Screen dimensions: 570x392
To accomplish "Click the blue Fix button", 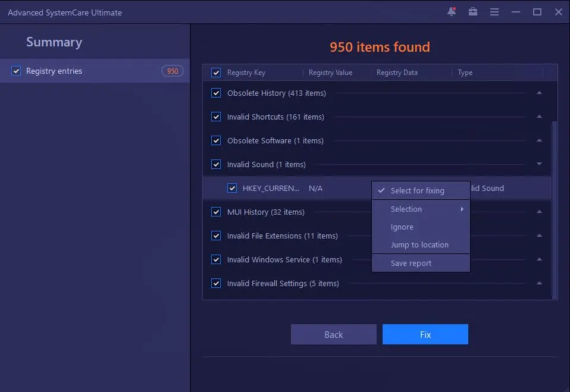I will pos(425,334).
